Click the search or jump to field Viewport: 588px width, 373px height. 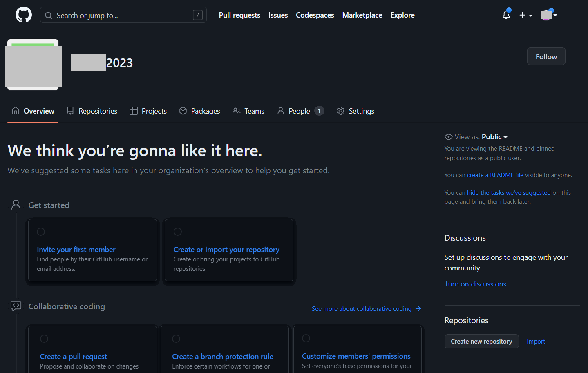(123, 15)
